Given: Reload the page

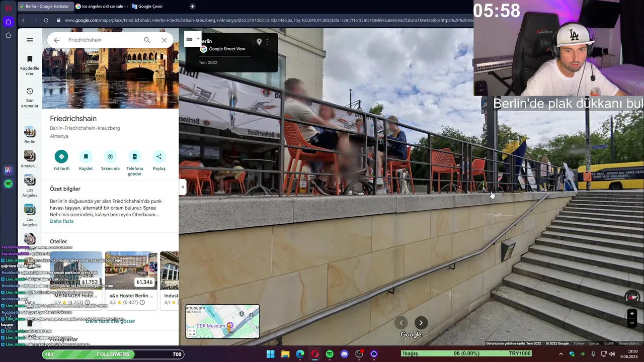Looking at the screenshot, I should pyautogui.click(x=46, y=20).
